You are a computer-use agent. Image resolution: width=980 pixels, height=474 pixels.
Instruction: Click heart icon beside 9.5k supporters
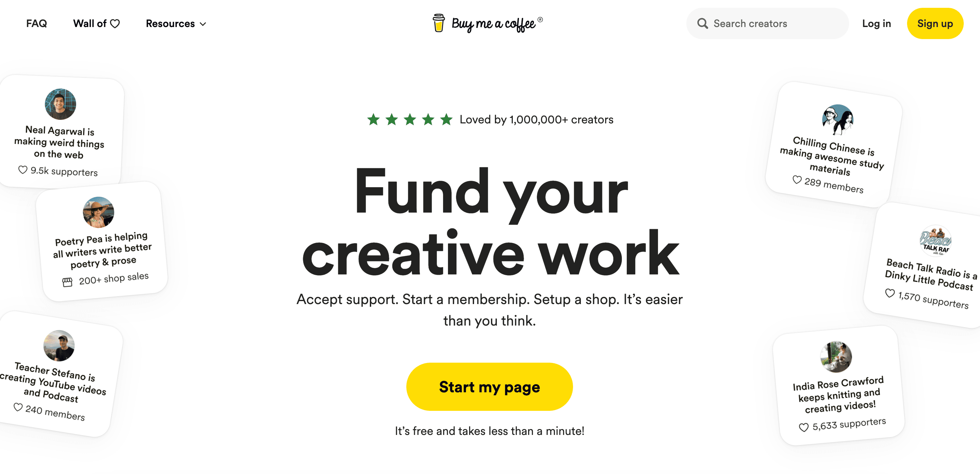click(23, 170)
